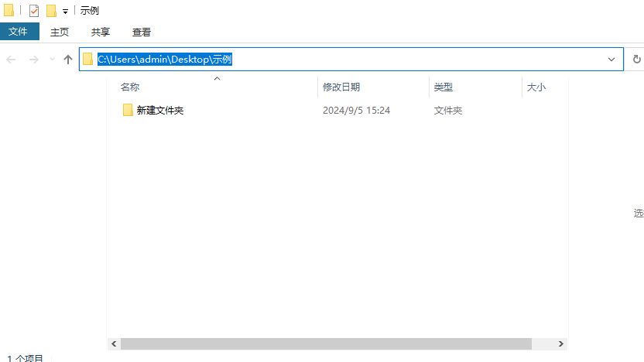Viewport: 644px width, 362px height.
Task: Select the 新建文件夹 folder icon
Action: point(128,110)
